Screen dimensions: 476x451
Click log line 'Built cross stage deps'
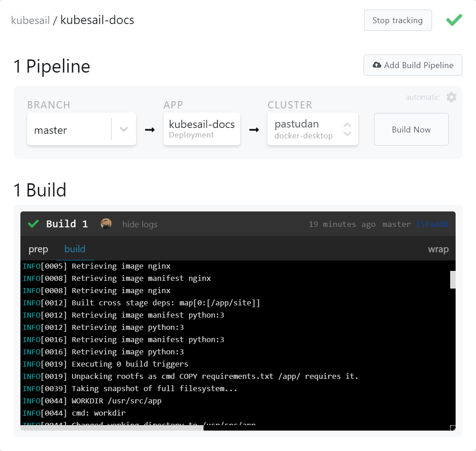click(141, 303)
